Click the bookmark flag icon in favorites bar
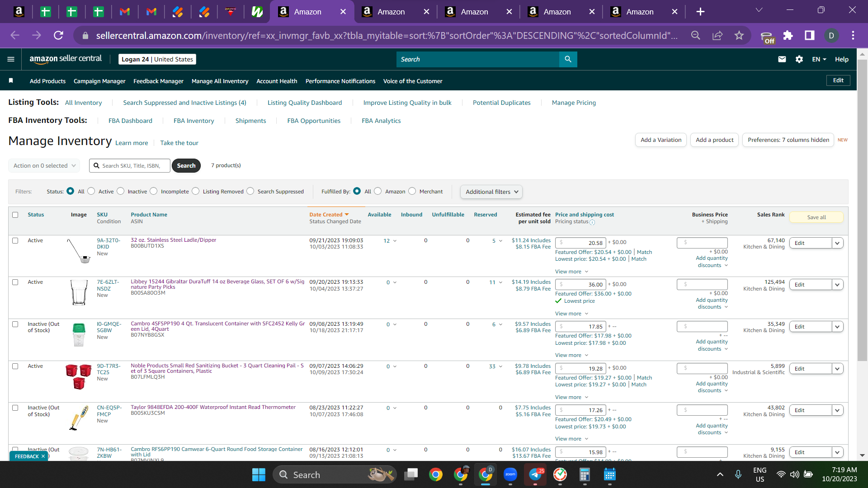Viewport: 868px width, 488px height. 11,80
